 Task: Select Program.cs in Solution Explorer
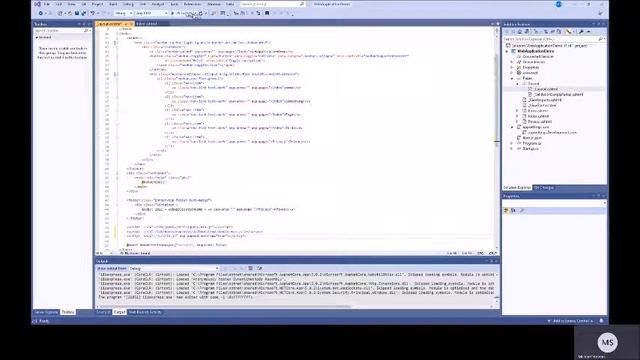[532, 143]
